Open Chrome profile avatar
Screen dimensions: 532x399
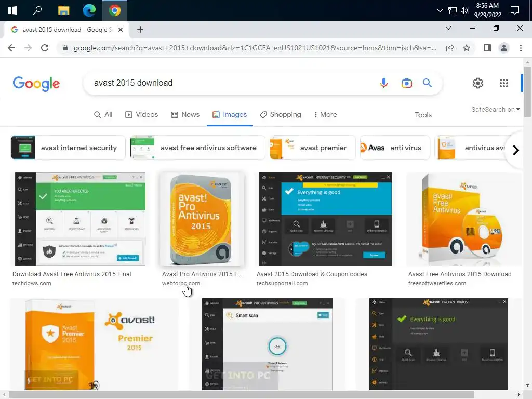pyautogui.click(x=504, y=48)
